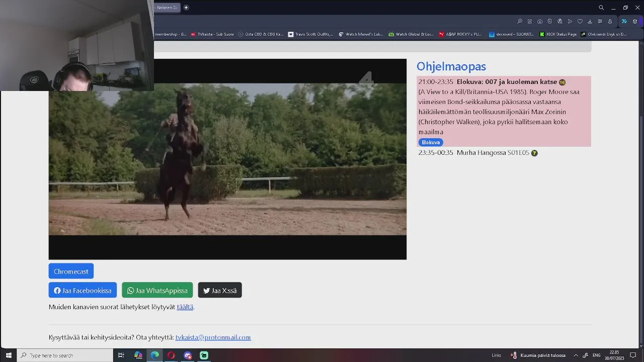Image resolution: width=644 pixels, height=362 pixels.
Task: Click the tvkaista@protonmail.com email link
Action: pos(213,337)
